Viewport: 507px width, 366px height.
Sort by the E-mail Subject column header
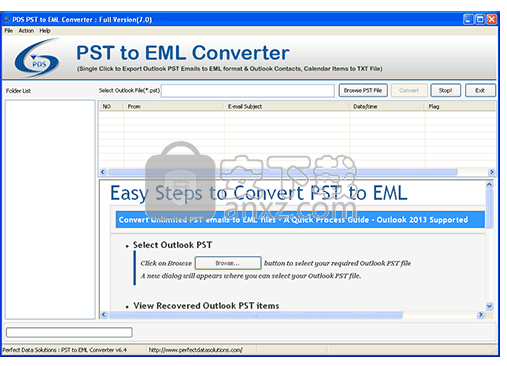[x=286, y=106]
